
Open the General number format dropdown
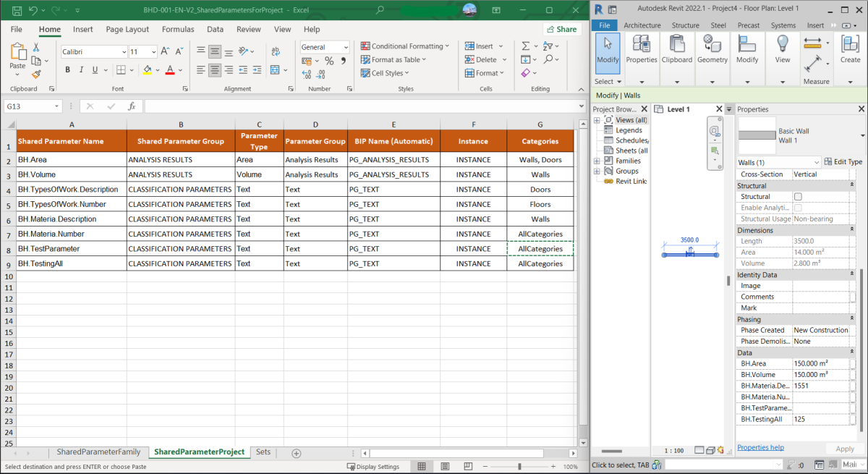click(345, 47)
